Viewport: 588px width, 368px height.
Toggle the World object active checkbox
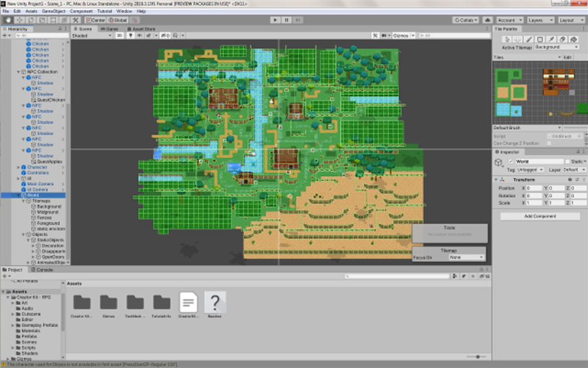(511, 161)
